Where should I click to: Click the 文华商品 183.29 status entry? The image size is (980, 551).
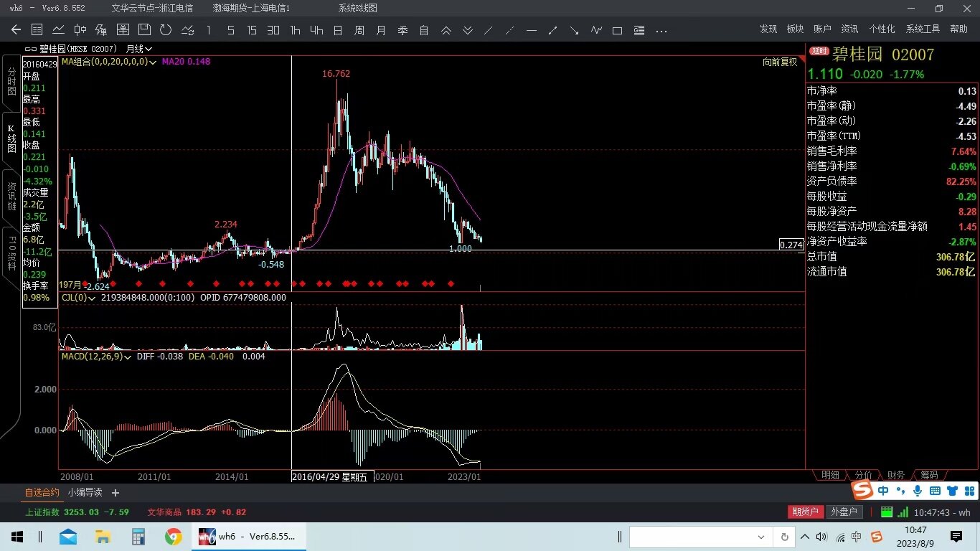point(197,512)
